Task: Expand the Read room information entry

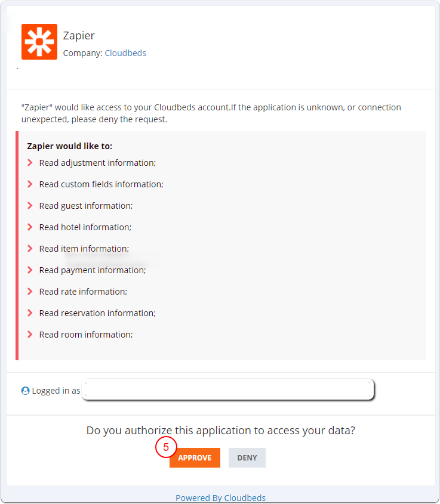Action: tap(30, 335)
